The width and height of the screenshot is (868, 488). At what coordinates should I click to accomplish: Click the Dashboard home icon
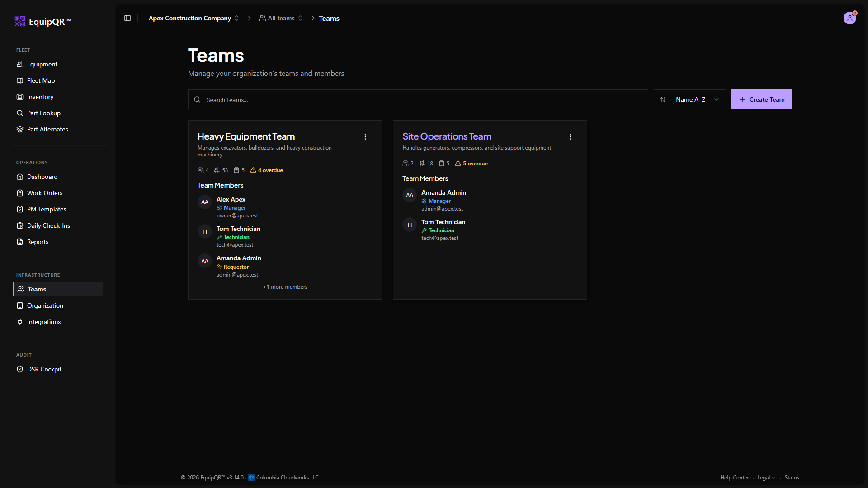pyautogui.click(x=20, y=177)
